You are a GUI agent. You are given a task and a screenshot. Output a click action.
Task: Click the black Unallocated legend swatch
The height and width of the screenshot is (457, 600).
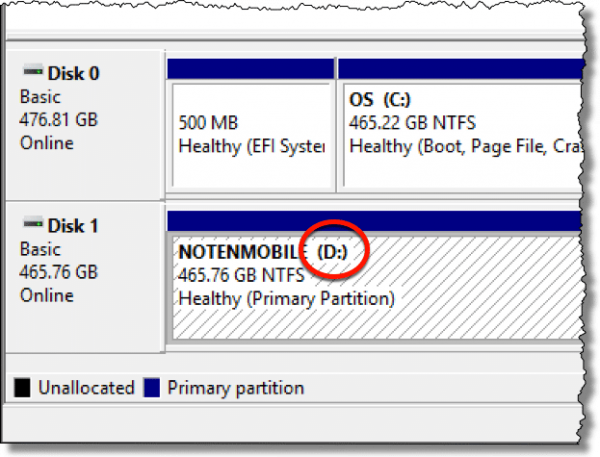click(22, 388)
